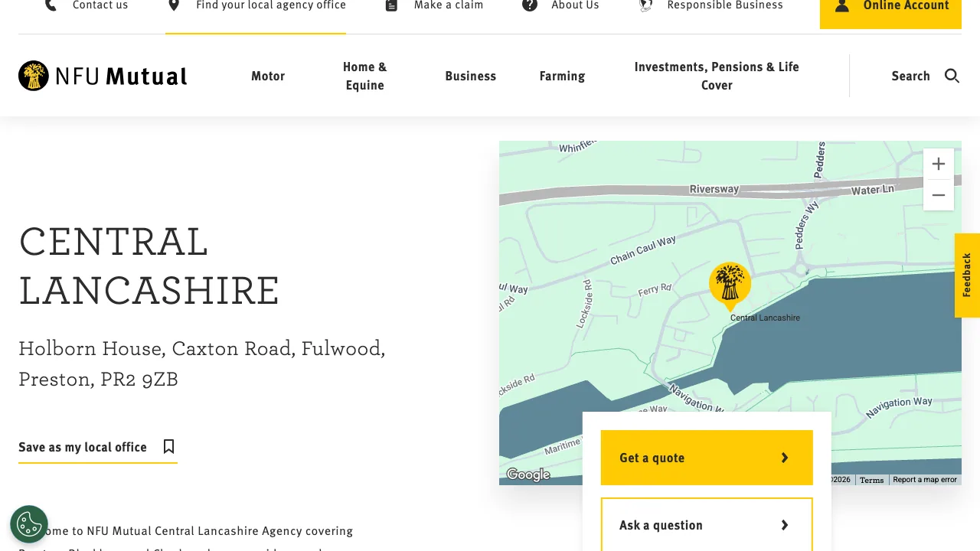980x551 pixels.
Task: Open the Investments, Pensions & Life Cover menu
Action: (x=717, y=76)
